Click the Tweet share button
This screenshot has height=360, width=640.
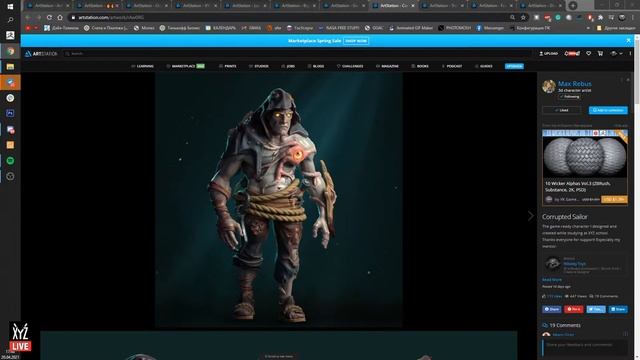pos(596,309)
